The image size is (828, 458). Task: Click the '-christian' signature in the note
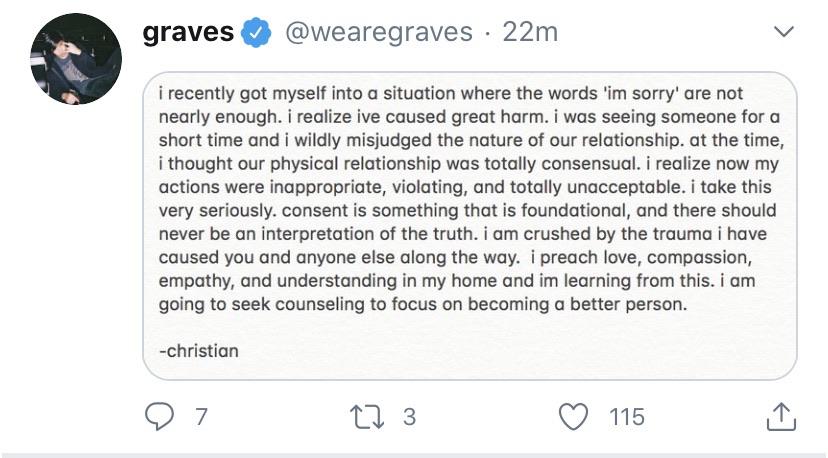point(199,351)
